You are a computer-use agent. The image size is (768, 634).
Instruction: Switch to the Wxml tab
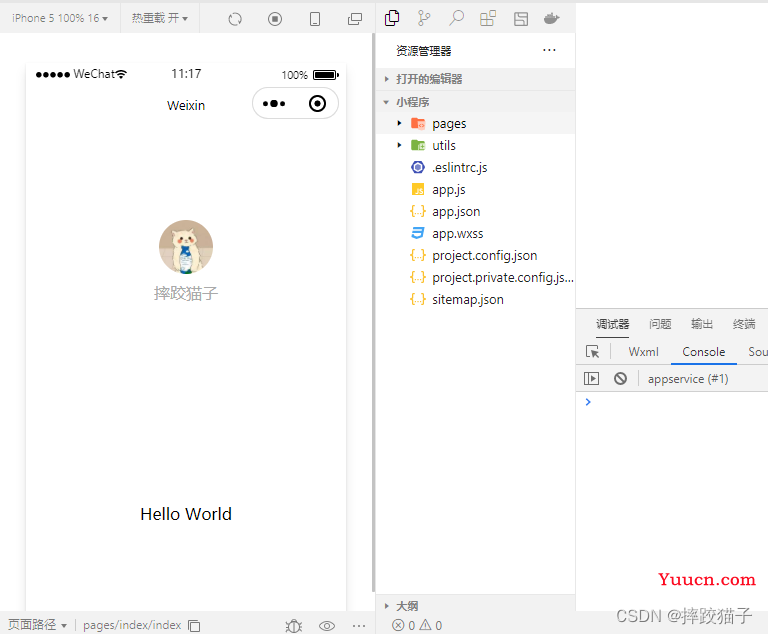(x=643, y=352)
